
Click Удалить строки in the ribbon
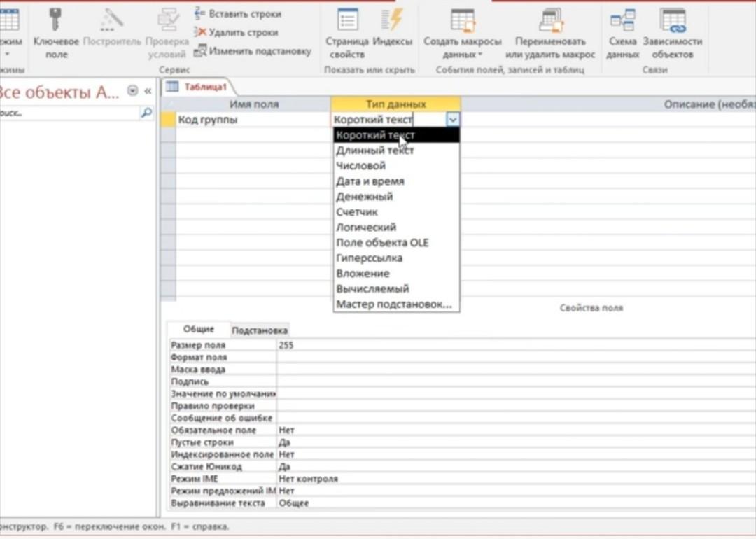[237, 32]
